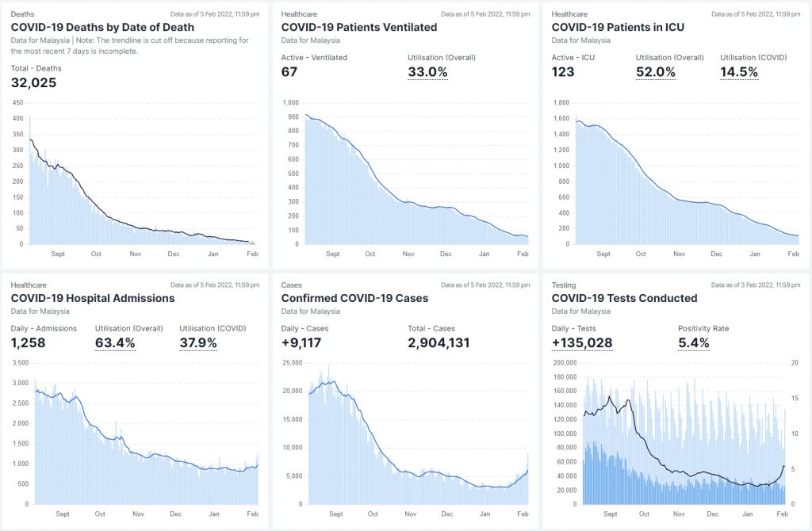Open the Confirmed COVID-19 Cases heading
Viewport: 812px width, 531px height.
pos(354,298)
